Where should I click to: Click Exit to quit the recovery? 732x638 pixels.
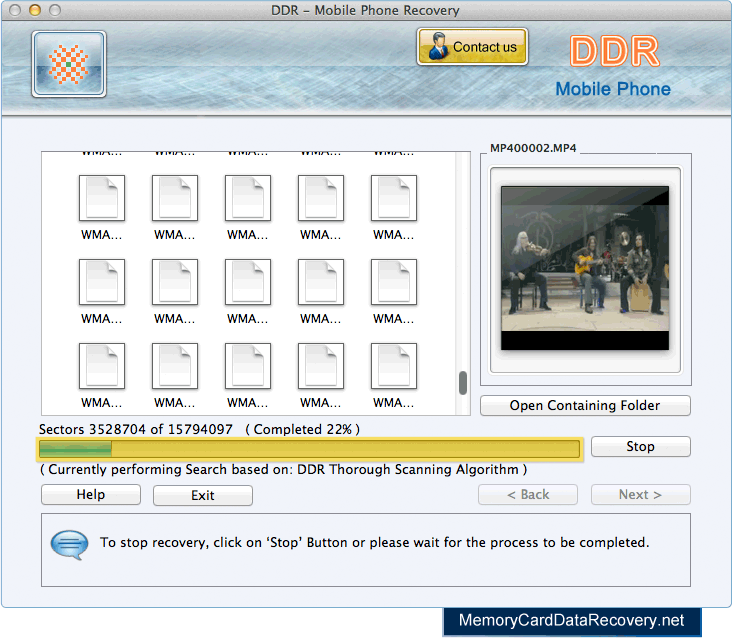click(x=203, y=495)
